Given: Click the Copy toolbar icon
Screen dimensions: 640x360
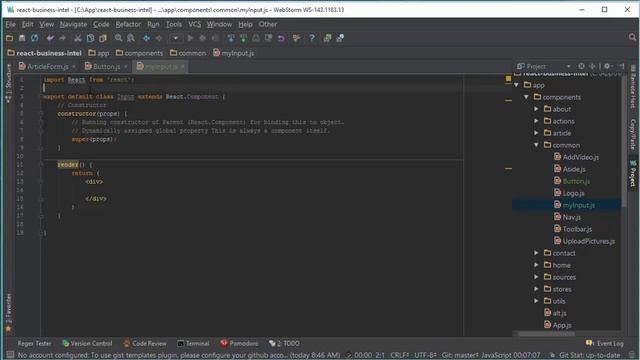Looking at the screenshot, I should 90,38.
